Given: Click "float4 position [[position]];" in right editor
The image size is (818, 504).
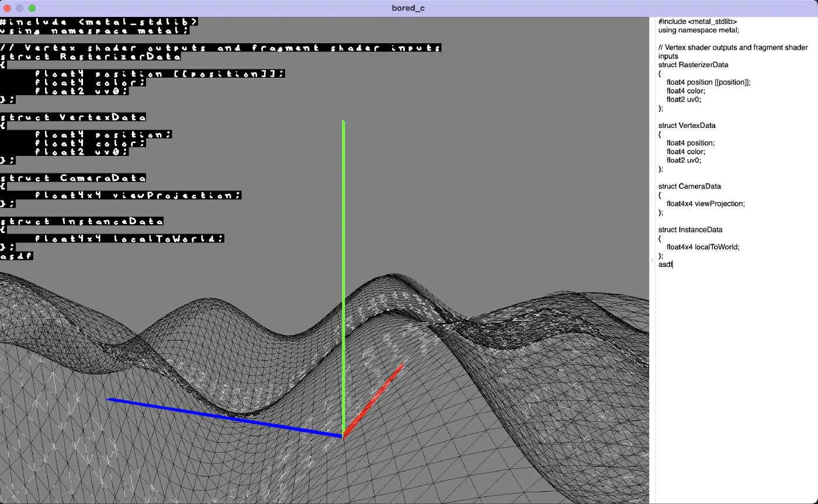Looking at the screenshot, I should [x=708, y=82].
